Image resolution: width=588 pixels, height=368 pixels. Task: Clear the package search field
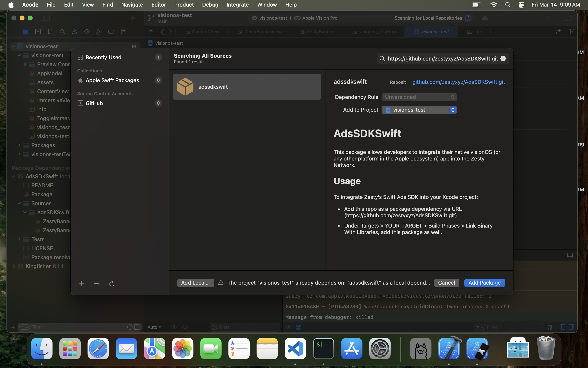(503, 59)
